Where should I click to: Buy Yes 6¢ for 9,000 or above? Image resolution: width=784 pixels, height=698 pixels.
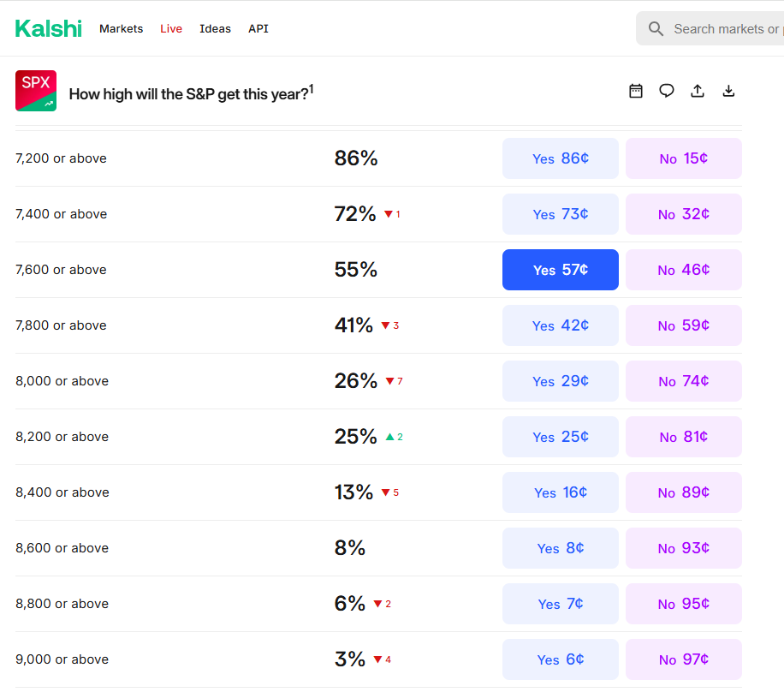coord(561,659)
